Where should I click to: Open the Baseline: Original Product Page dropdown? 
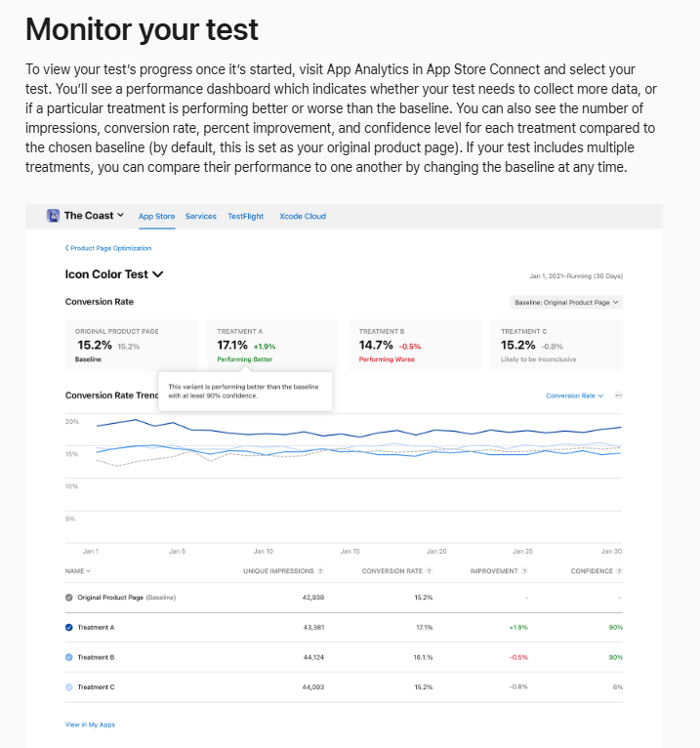566,303
